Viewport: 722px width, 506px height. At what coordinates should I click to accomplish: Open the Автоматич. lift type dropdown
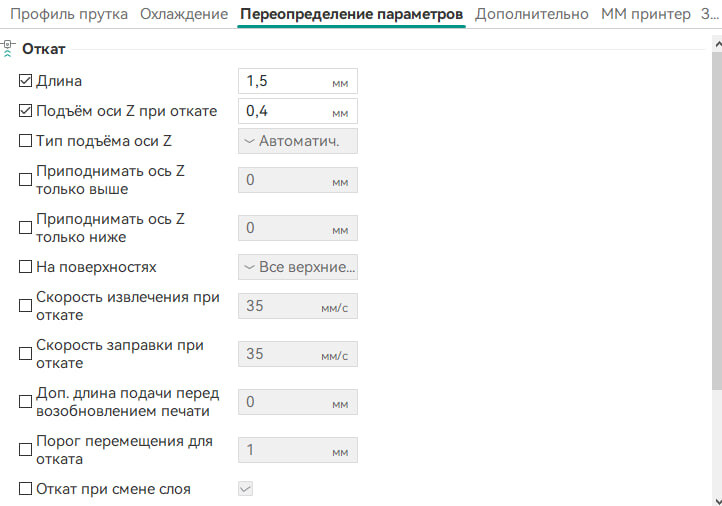[298, 141]
